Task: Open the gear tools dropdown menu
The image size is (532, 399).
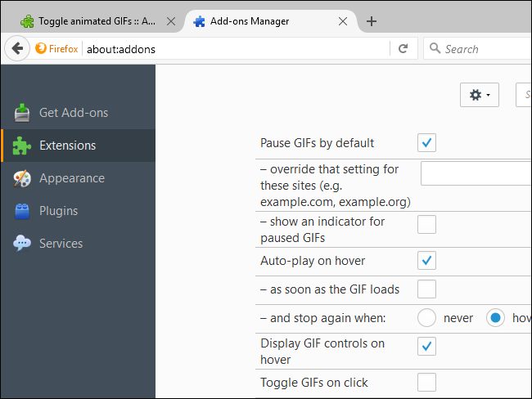Action: [x=480, y=96]
